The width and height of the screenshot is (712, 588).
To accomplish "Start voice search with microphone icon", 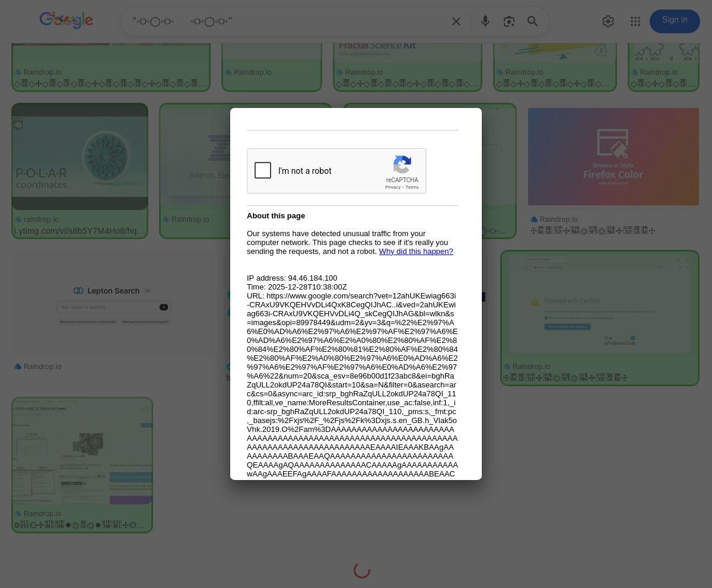I will pos(485,22).
